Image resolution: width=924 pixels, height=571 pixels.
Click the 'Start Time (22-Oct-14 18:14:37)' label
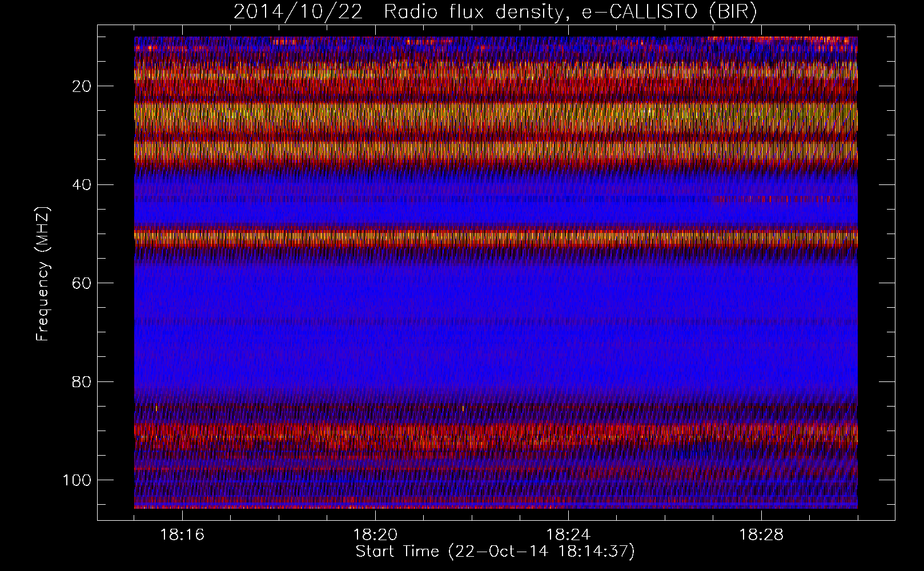(x=495, y=552)
